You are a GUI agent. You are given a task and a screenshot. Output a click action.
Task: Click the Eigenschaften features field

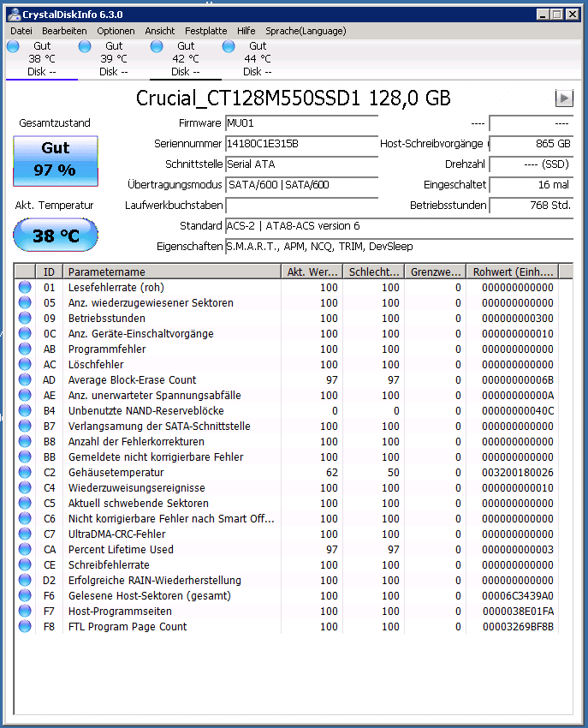click(399, 246)
